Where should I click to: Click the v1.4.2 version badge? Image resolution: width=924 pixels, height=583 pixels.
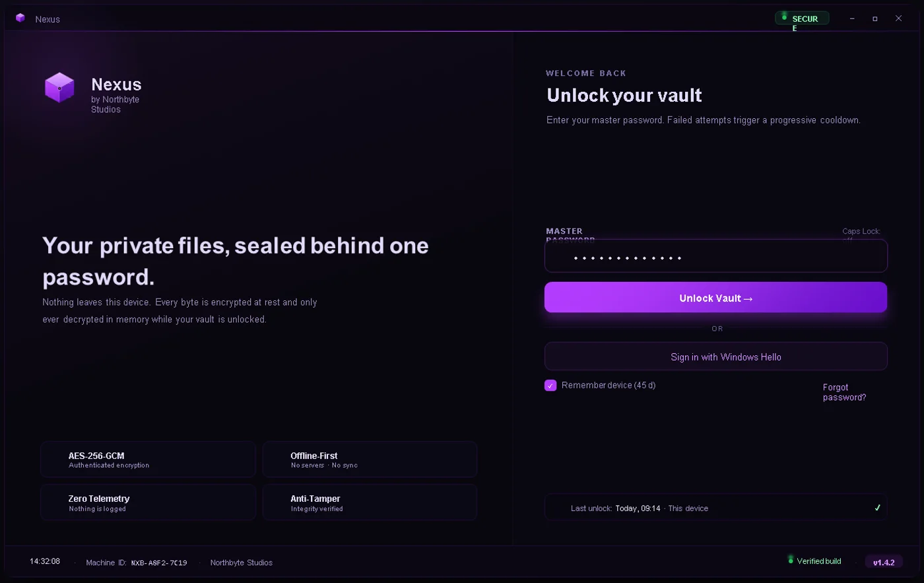point(884,563)
